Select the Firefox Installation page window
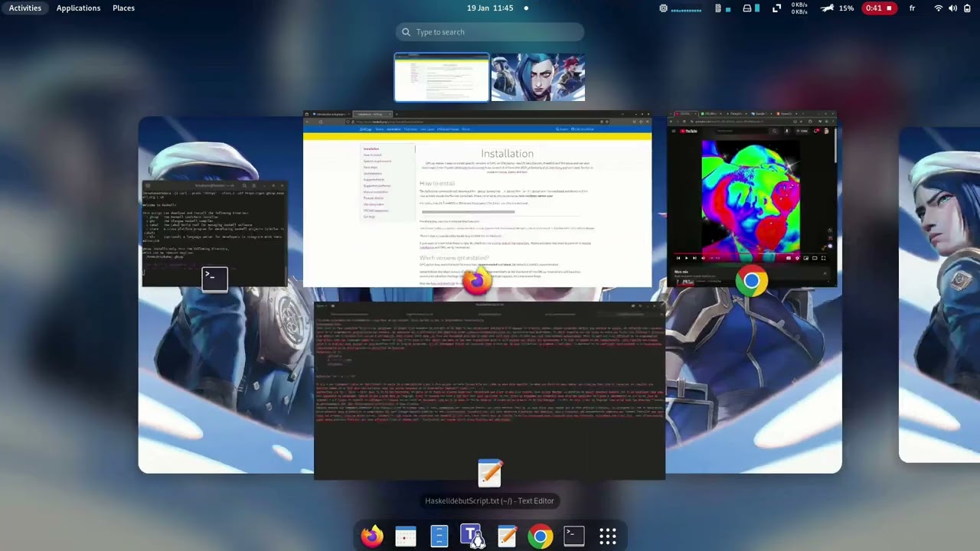980x551 pixels. point(477,199)
